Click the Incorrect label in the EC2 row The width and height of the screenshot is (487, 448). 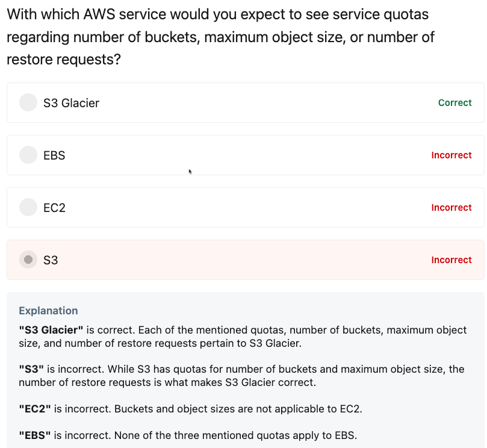(451, 208)
